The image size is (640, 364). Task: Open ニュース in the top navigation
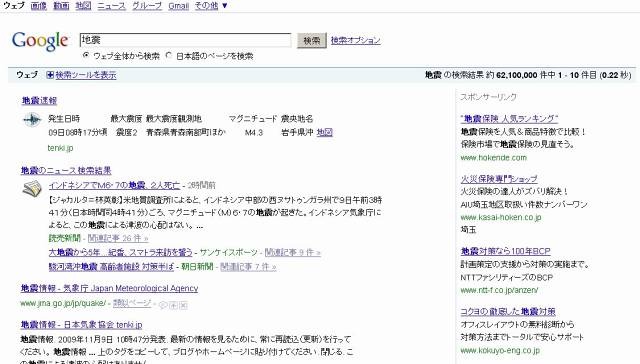click(111, 6)
